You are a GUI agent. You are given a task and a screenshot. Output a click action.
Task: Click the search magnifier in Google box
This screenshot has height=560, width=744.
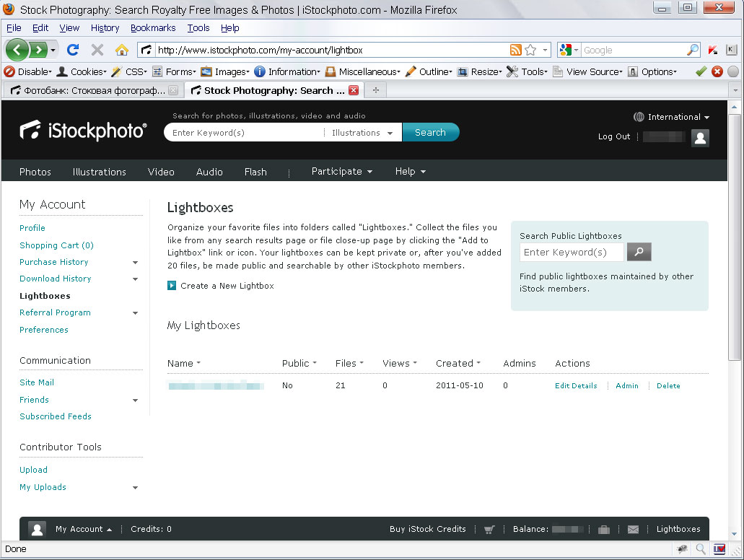(693, 49)
